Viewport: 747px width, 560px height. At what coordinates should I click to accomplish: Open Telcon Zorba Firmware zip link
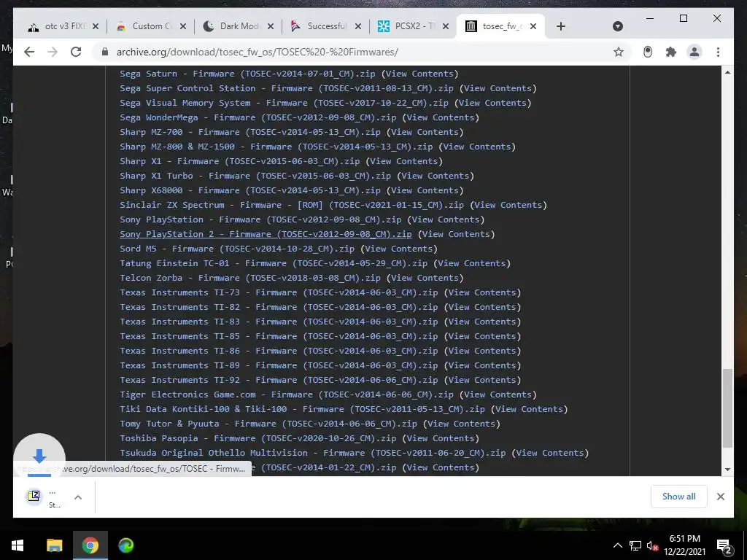(x=249, y=278)
